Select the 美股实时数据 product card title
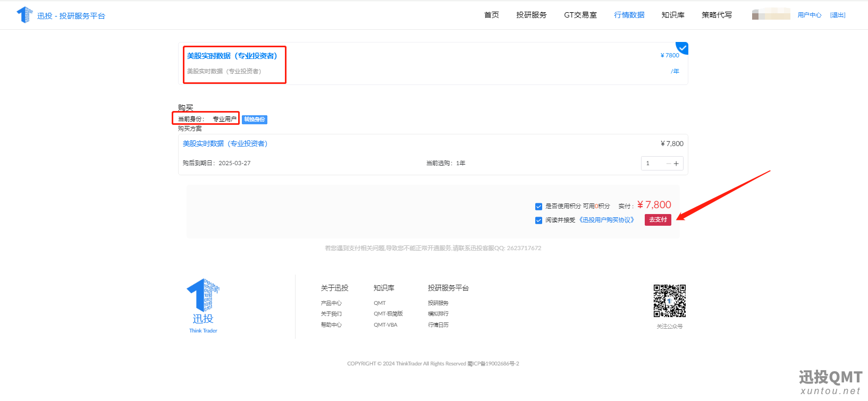Viewport: 868px width, 401px height. pos(232,56)
